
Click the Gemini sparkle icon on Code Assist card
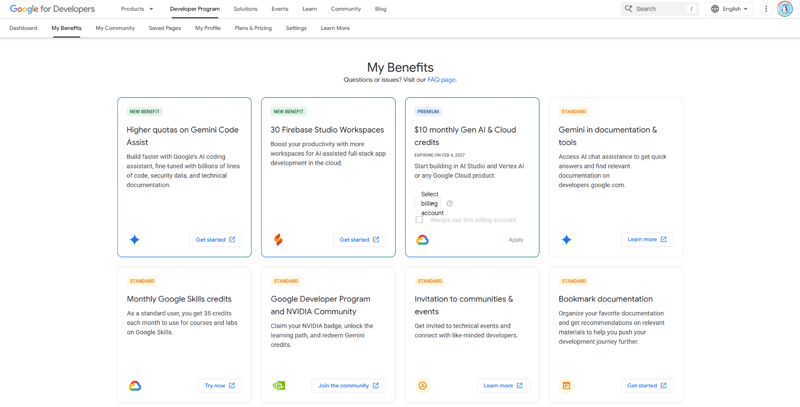coord(135,240)
